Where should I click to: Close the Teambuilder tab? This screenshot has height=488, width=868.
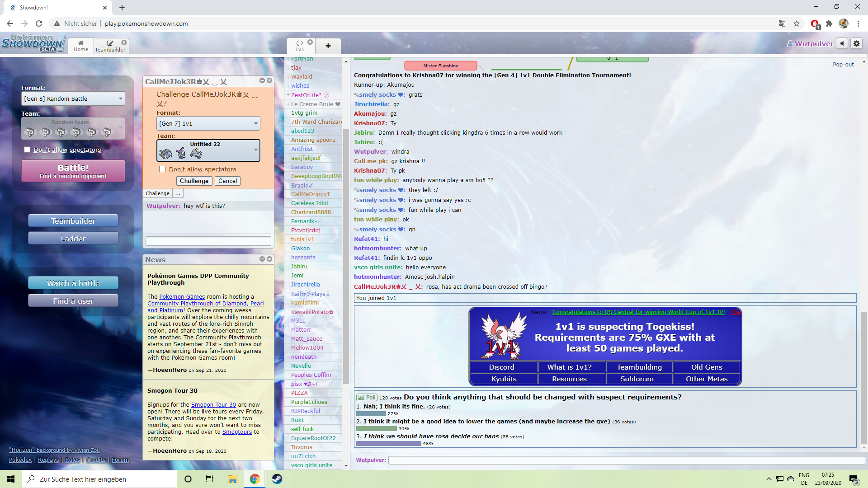(x=124, y=42)
